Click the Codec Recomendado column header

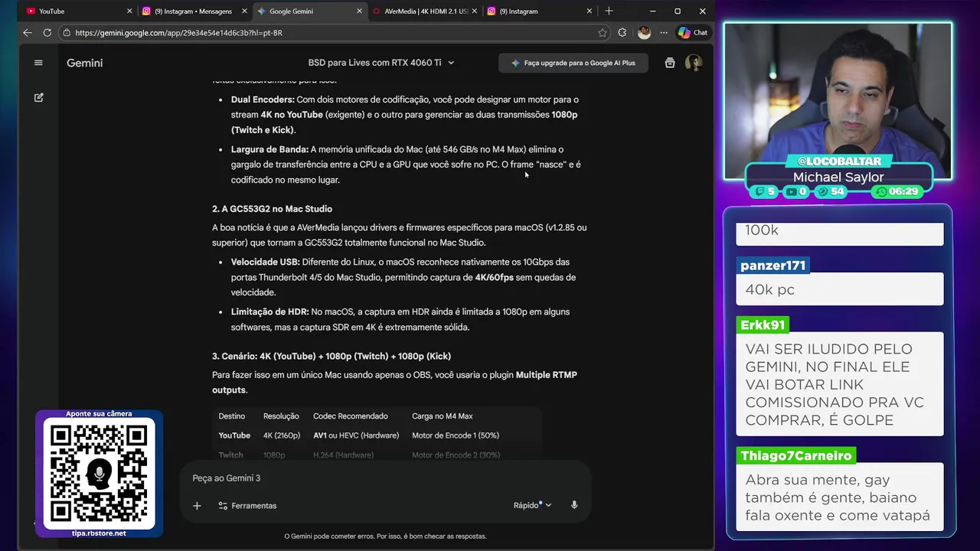point(351,416)
